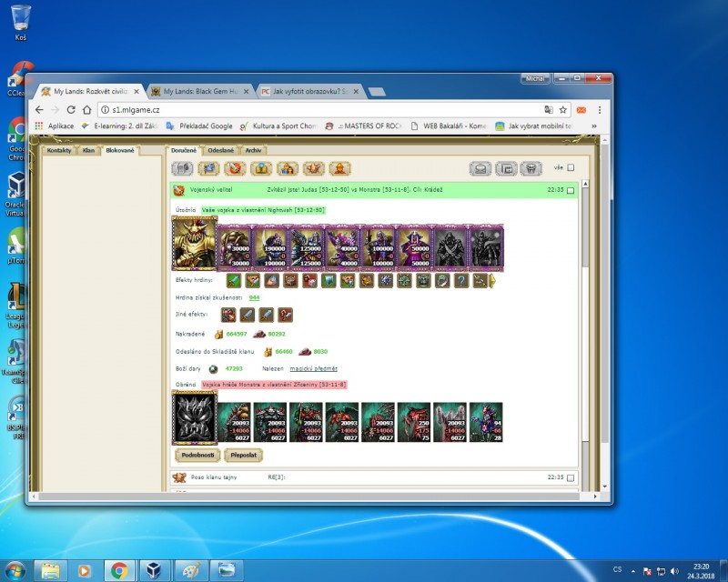728x582 pixels.
Task: Click the last orange message filter icon
Action: tap(339, 168)
